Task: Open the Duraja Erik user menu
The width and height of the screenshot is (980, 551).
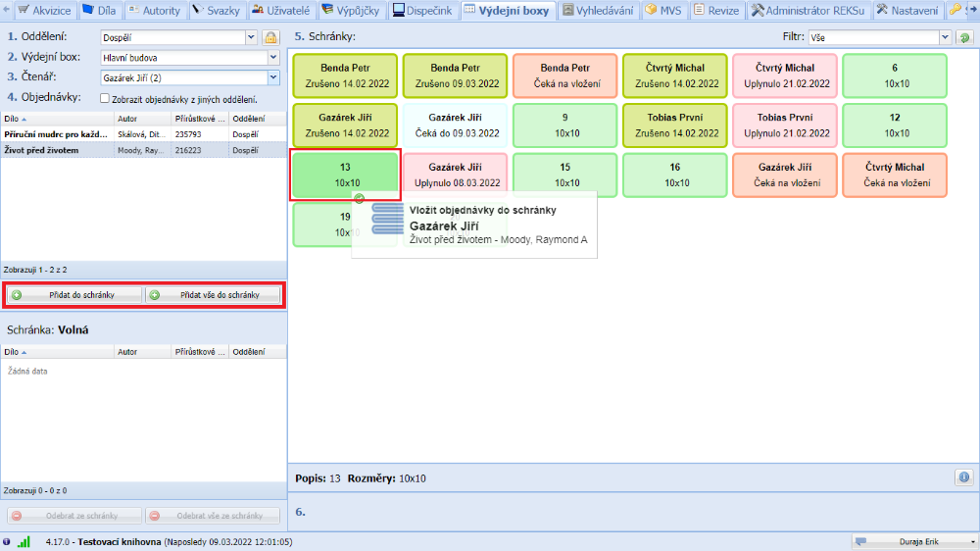Action: tap(913, 541)
